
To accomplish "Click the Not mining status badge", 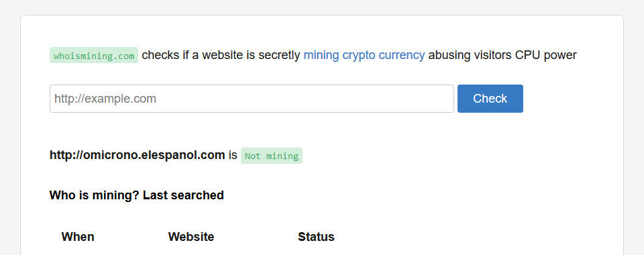I will click(272, 156).
